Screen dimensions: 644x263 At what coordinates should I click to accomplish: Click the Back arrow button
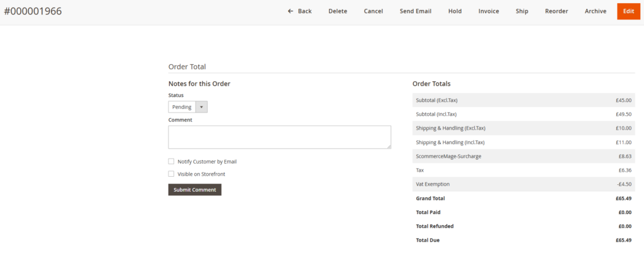[x=299, y=11]
